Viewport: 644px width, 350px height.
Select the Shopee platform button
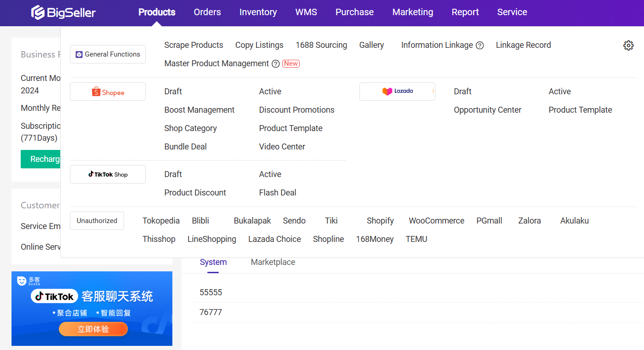(108, 92)
